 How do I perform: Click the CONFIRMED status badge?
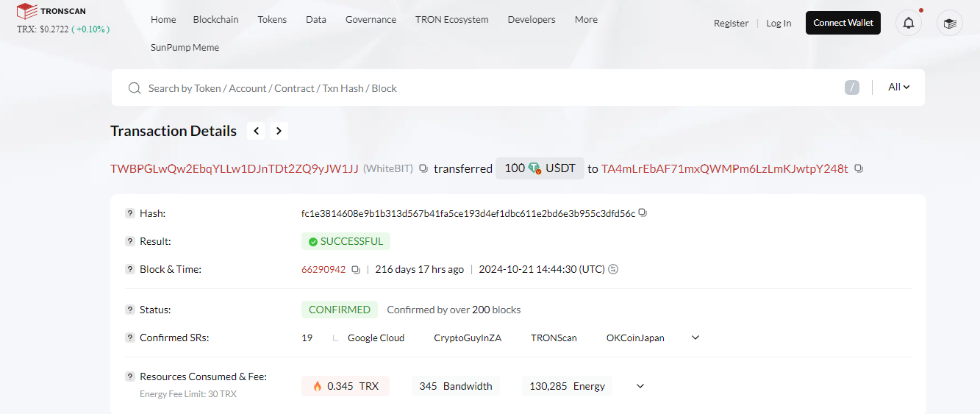[340, 310]
